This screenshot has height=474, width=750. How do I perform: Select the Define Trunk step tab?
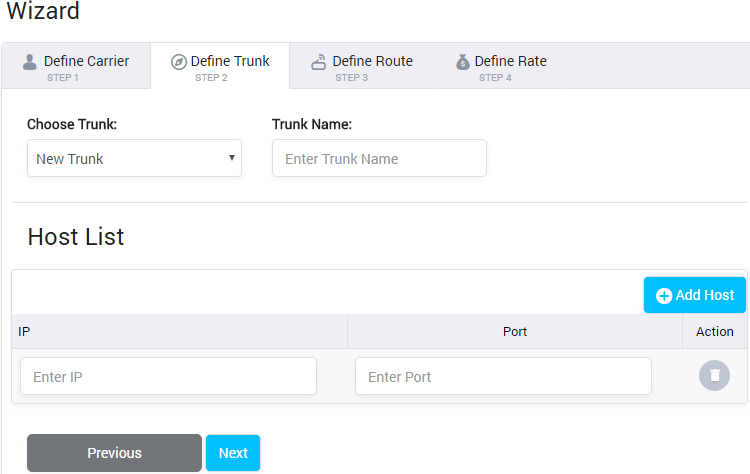(220, 66)
